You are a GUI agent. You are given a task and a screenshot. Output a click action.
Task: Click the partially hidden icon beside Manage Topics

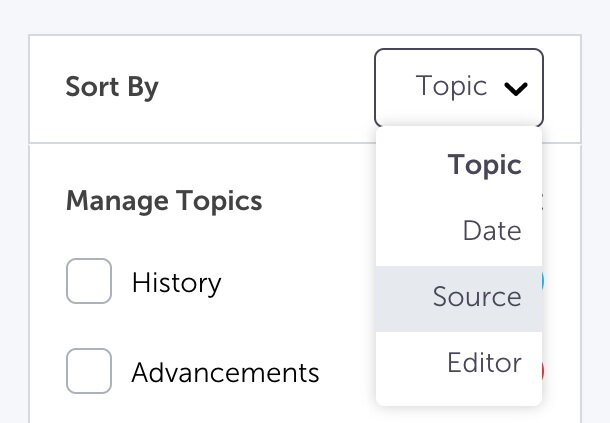click(x=543, y=201)
